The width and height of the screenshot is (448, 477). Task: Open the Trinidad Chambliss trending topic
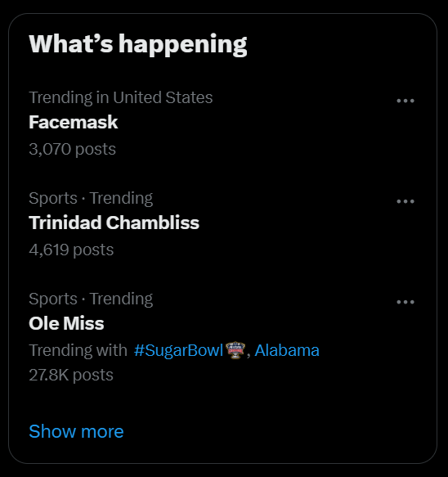114,223
